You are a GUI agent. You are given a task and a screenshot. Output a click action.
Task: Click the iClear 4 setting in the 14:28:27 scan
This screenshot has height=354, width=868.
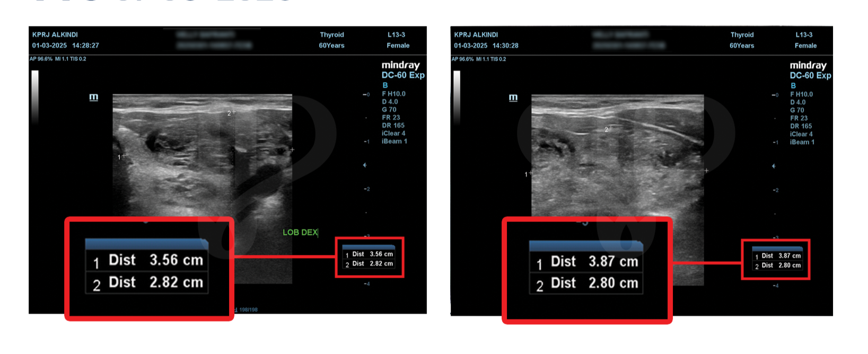[x=393, y=134]
